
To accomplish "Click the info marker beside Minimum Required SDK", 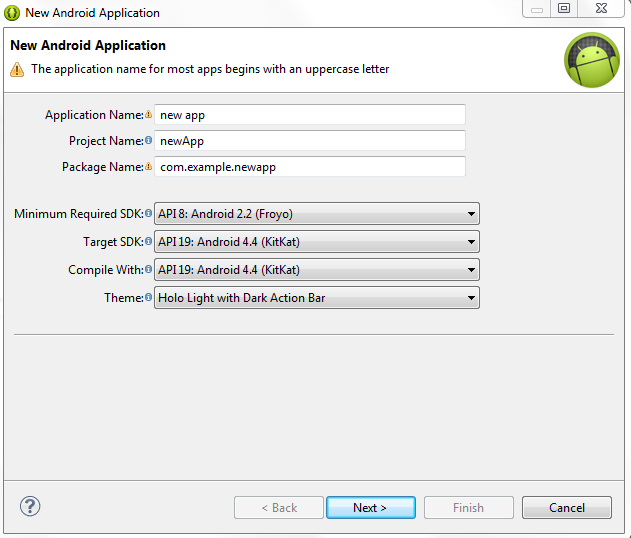I will [149, 213].
